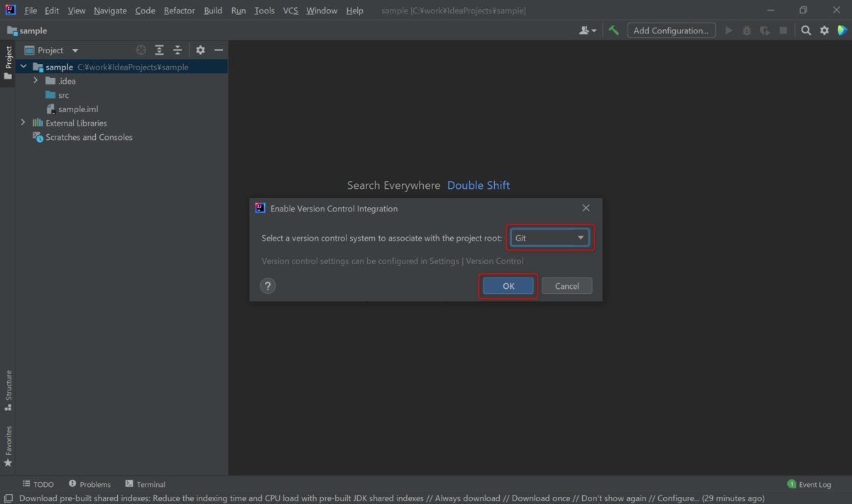Open the Favorites side tool tab
Screen dimensions: 852x504
pos(8,446)
